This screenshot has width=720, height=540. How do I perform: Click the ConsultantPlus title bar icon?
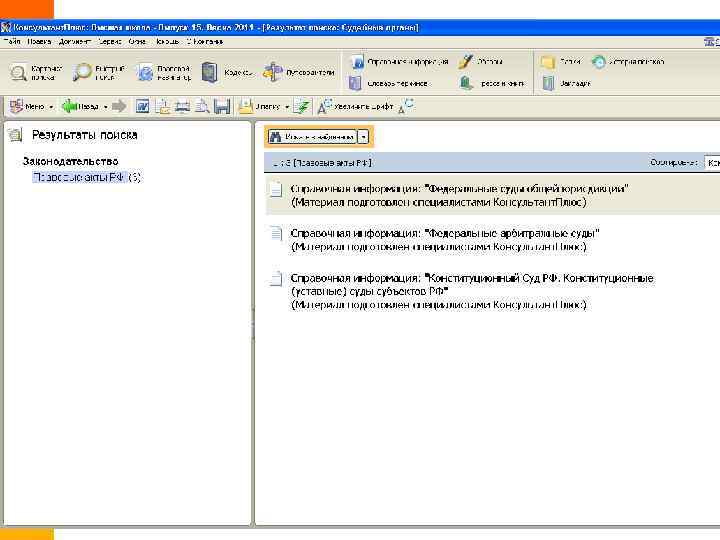[6, 28]
